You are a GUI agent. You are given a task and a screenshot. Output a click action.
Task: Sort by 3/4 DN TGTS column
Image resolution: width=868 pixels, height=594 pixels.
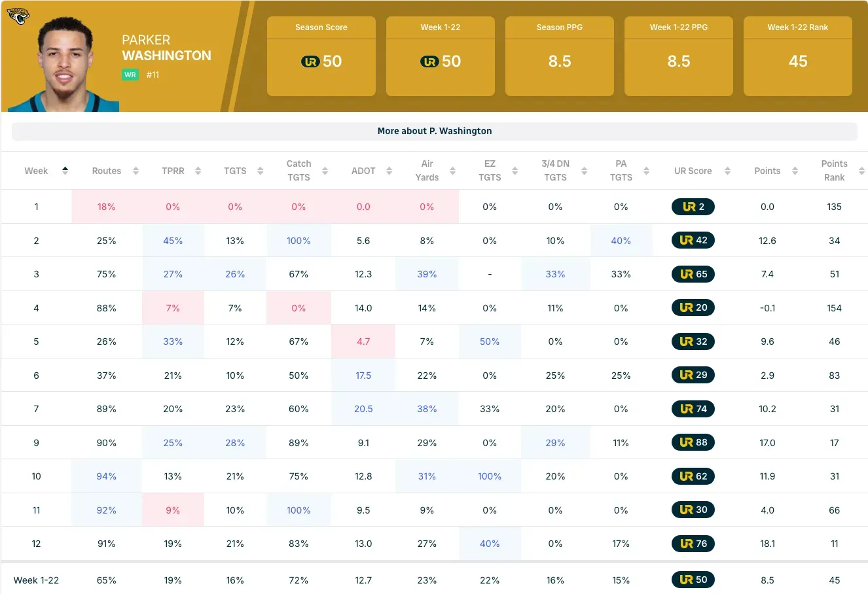pos(584,171)
